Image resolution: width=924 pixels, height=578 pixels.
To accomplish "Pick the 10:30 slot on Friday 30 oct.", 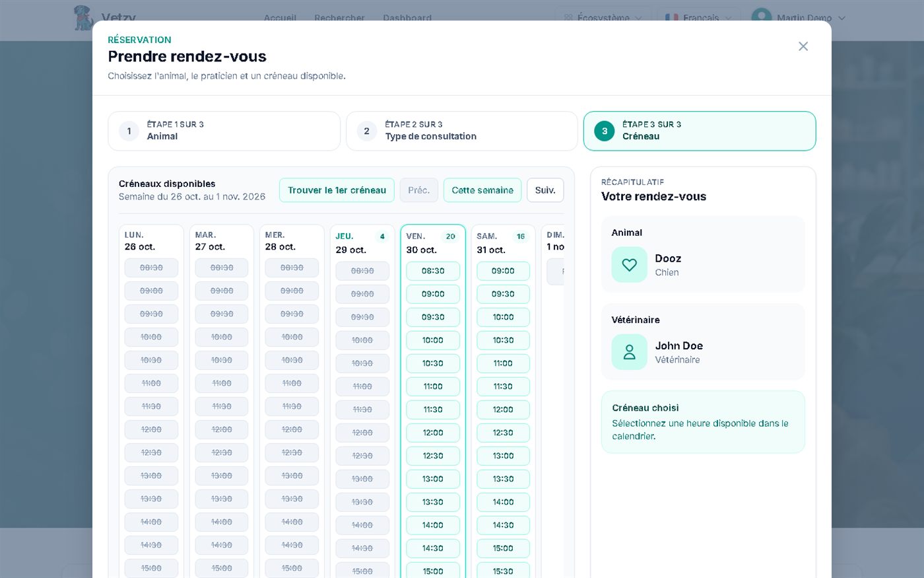I will (433, 363).
